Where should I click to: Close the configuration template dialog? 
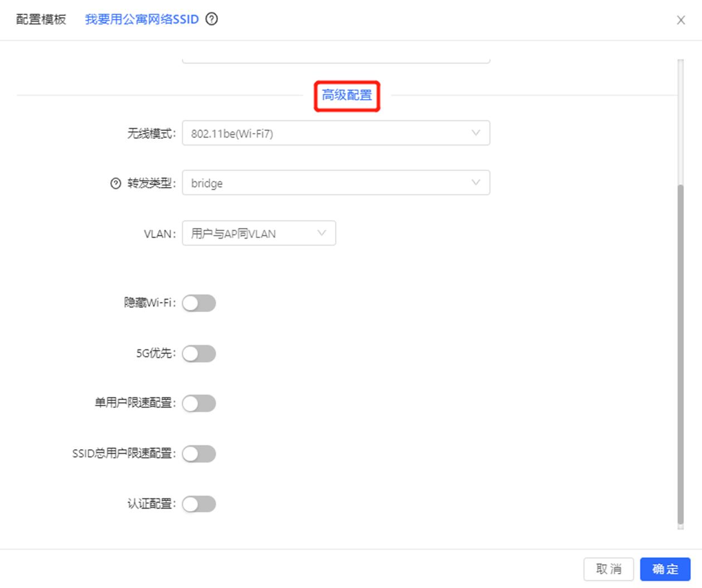click(681, 20)
